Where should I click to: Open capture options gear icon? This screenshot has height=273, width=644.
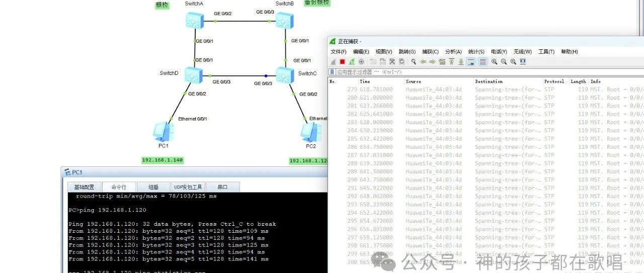pos(361,62)
